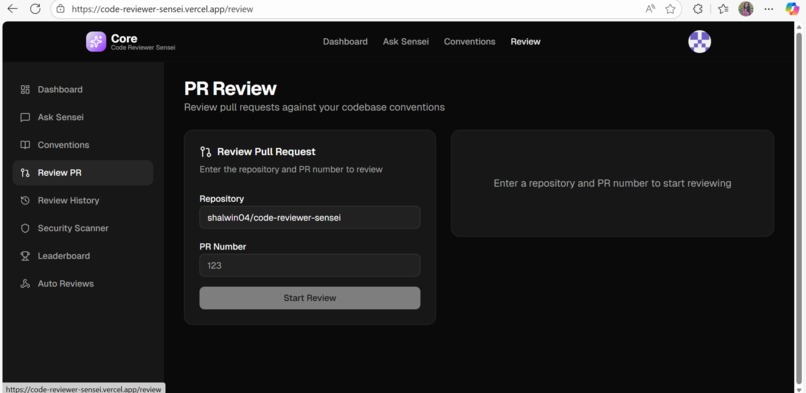Viewport: 806px width, 393px height.
Task: Select the Review PR label in sidebar
Action: 60,173
